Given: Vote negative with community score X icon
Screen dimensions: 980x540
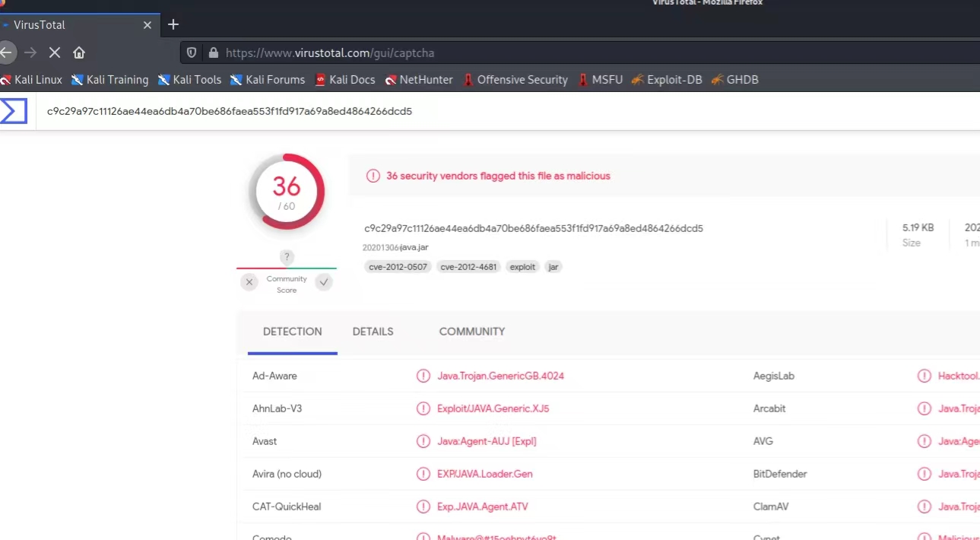Looking at the screenshot, I should 249,283.
